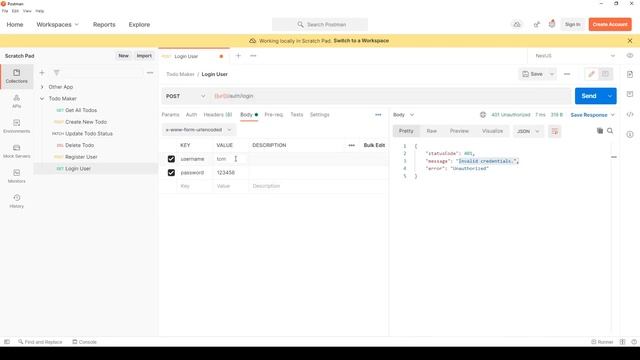Click the satellite capture requests icon
This screenshot has height=360, width=640.
[x=536, y=24]
